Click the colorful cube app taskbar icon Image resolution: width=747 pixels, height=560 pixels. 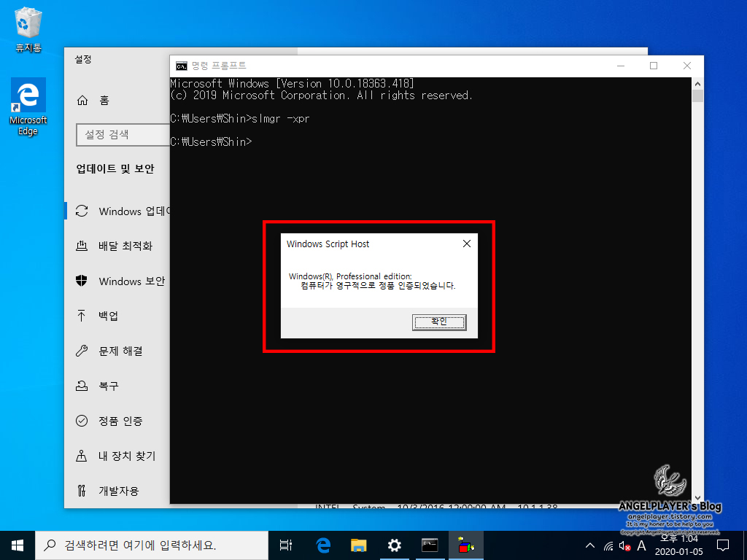tap(466, 545)
